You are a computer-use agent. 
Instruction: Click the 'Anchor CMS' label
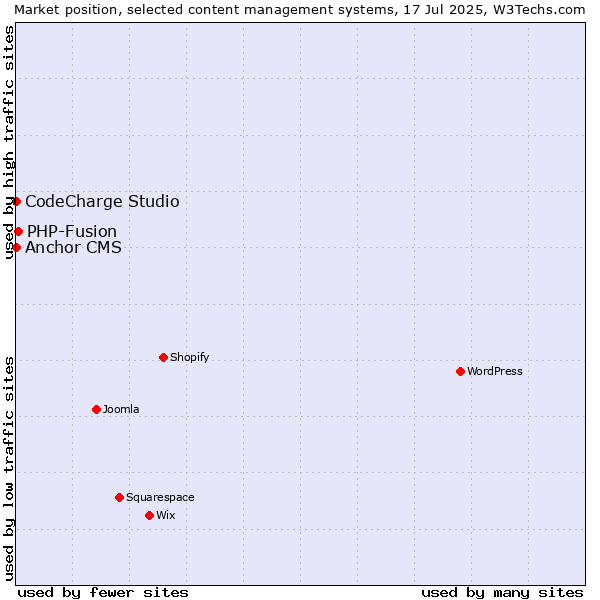(x=73, y=248)
